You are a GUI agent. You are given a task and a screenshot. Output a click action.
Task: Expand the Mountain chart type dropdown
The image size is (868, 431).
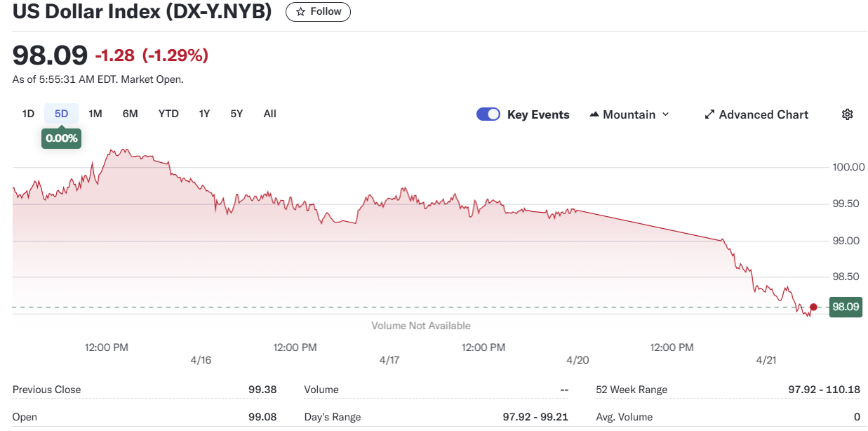click(665, 114)
